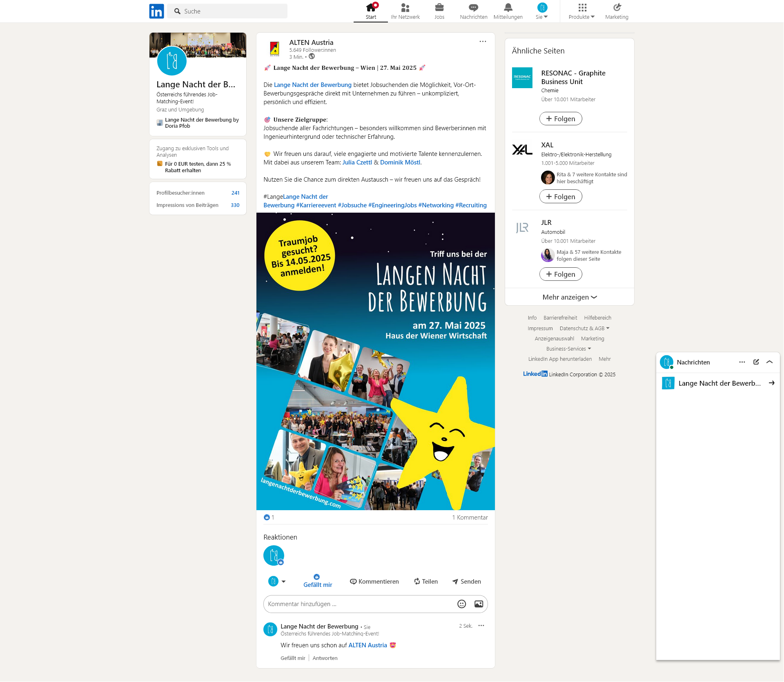
Task: Follow RESONAC Graphite Business Unit
Action: [561, 119]
